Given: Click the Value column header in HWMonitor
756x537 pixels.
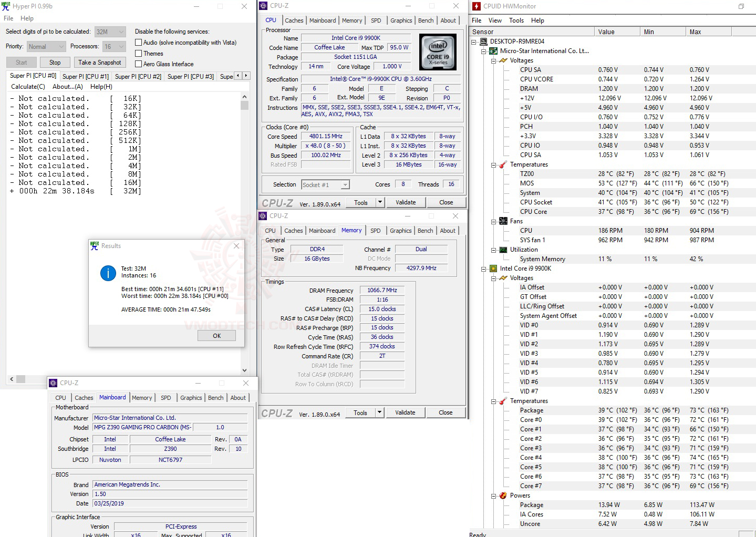Looking at the screenshot, I should point(617,32).
